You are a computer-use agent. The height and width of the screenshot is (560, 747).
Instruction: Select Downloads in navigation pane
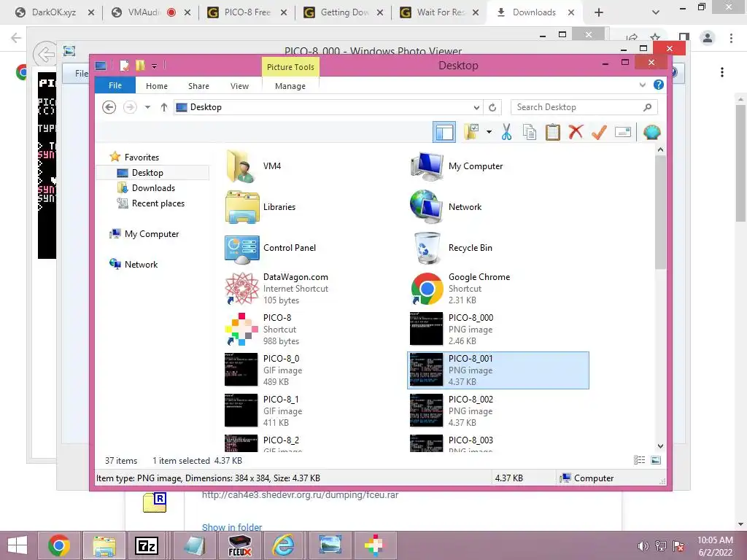point(153,188)
